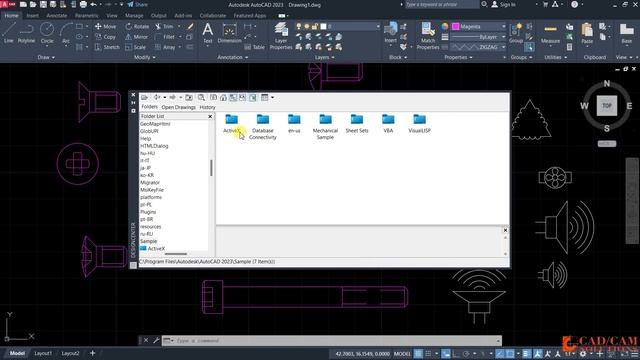Click the Share button
This screenshot has height=360, width=640.
tap(138, 4)
